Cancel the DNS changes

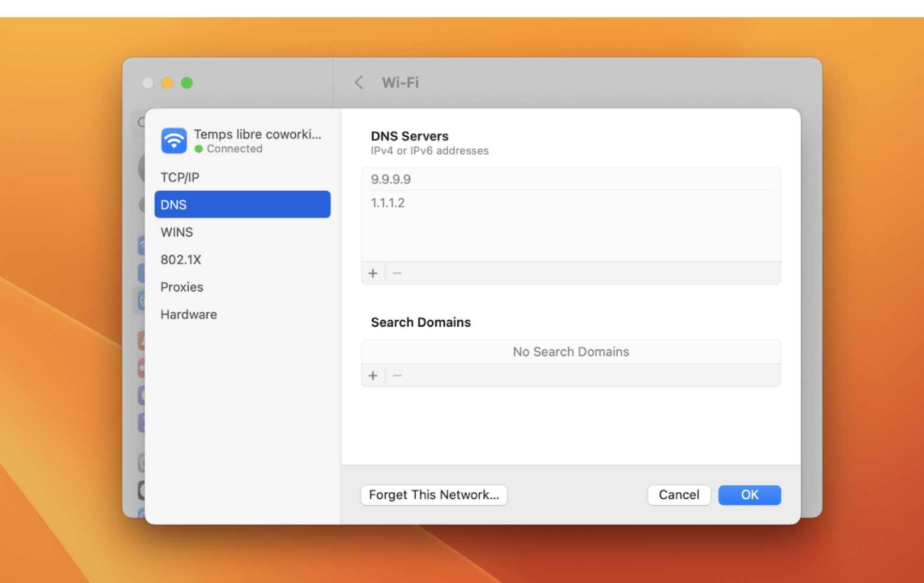679,495
